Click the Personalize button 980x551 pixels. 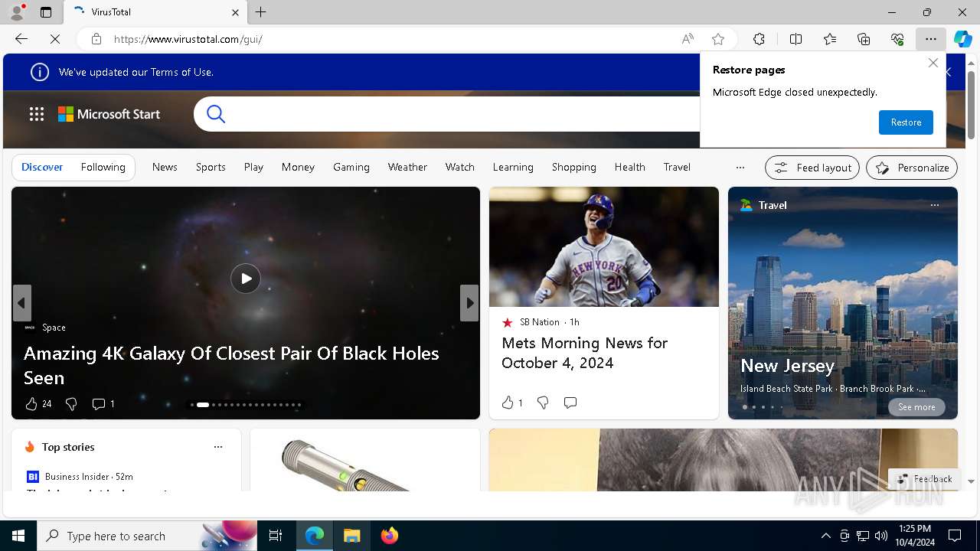pos(912,168)
